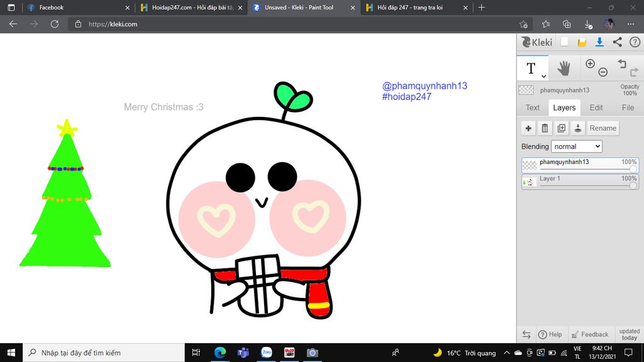Open the Windows notification center
Screen dimensions: 644x362
(x=628, y=353)
